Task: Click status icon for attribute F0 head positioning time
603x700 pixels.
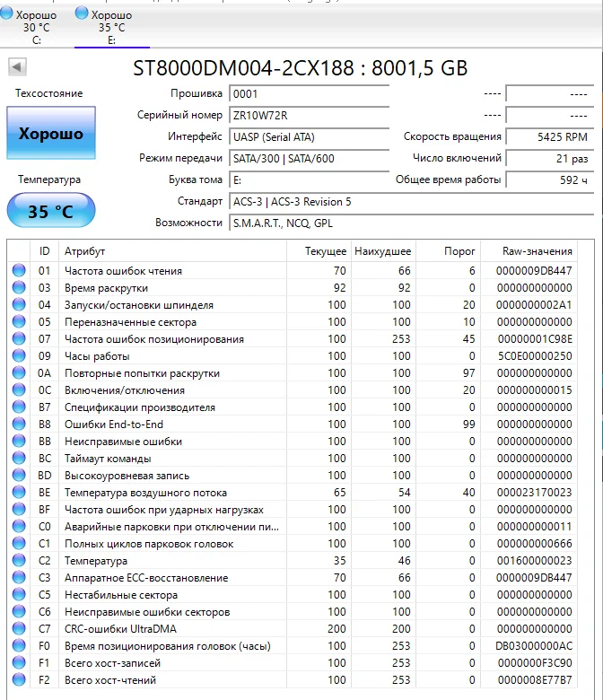Action: (x=19, y=645)
